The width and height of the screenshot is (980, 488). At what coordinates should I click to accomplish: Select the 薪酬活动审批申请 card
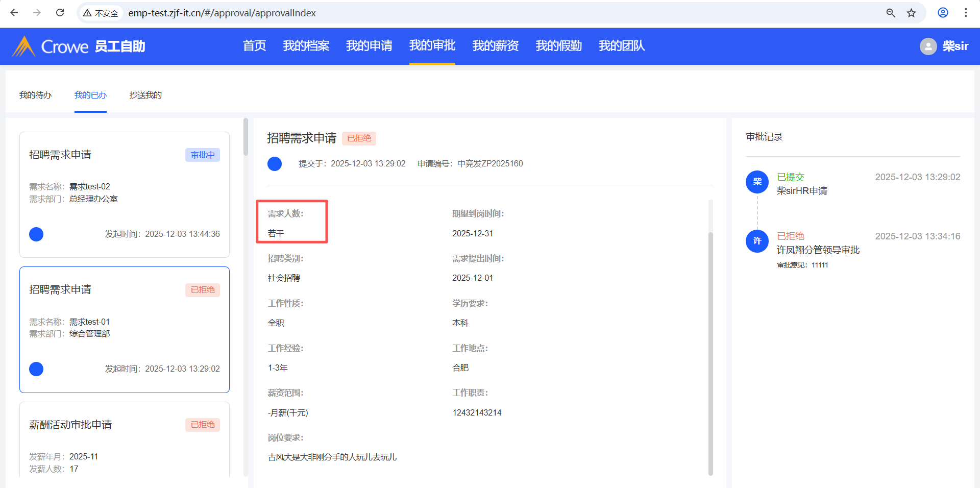(125, 440)
